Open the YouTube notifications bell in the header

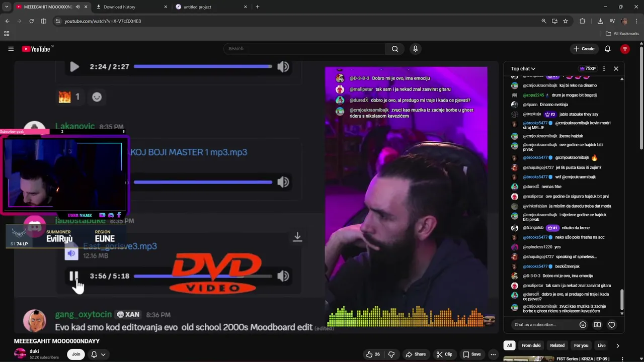[x=607, y=49]
